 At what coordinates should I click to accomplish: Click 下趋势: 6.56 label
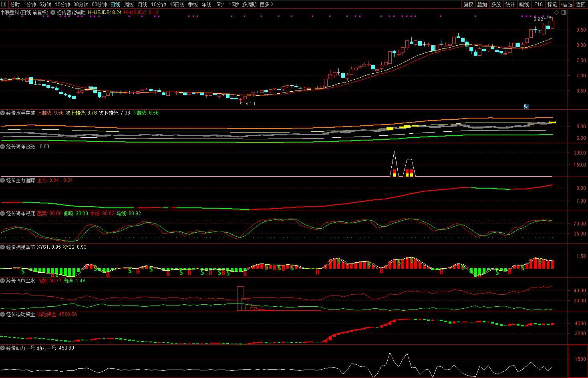145,113
